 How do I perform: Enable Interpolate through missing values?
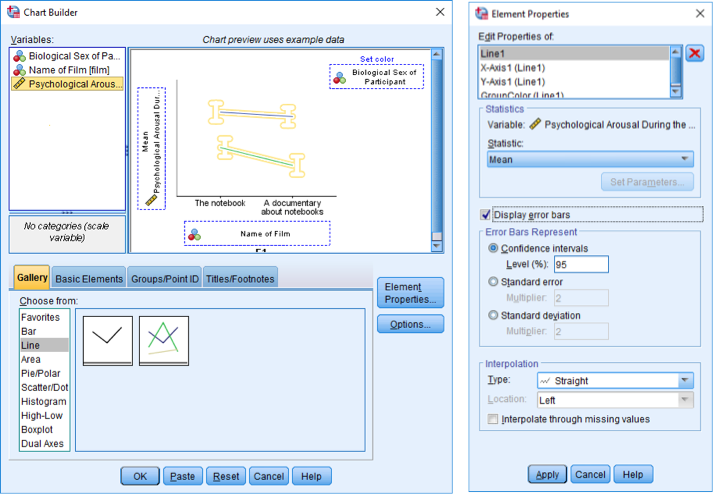coord(493,419)
